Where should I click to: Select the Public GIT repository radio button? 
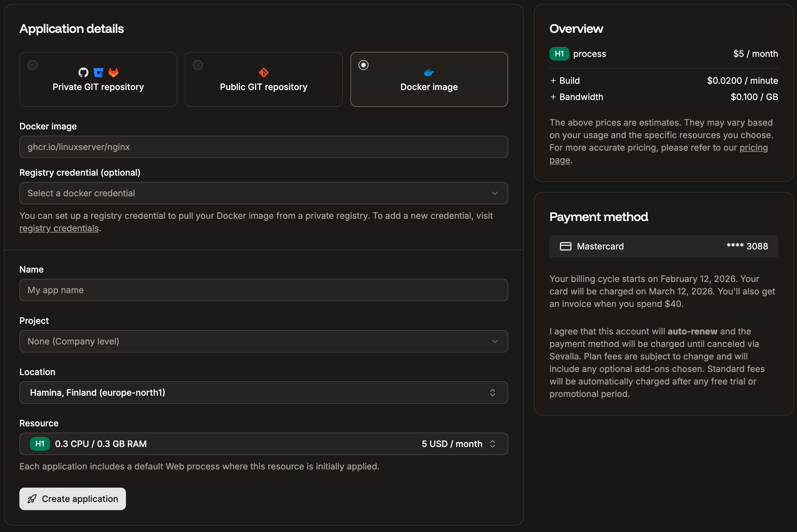click(x=198, y=65)
